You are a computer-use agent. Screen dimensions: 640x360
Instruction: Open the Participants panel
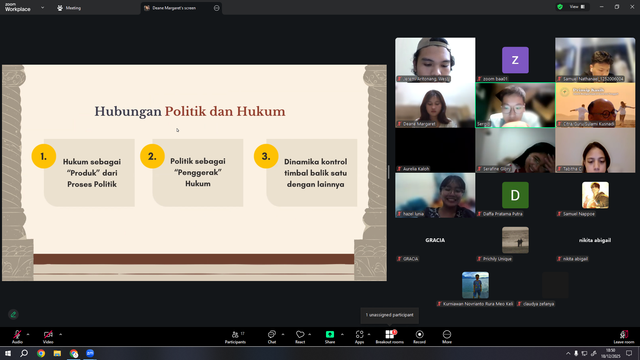236,336
